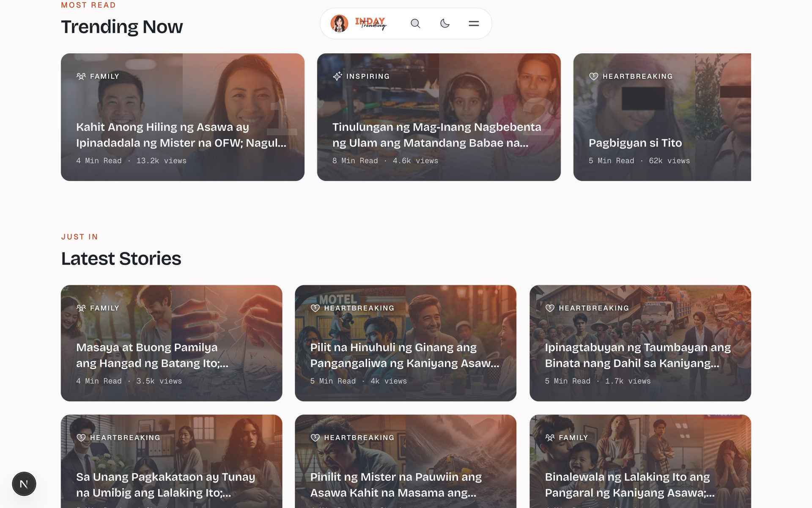The height and width of the screenshot is (508, 812).
Task: Open Binalewala ng Lalaking Ito story
Action: (x=640, y=461)
